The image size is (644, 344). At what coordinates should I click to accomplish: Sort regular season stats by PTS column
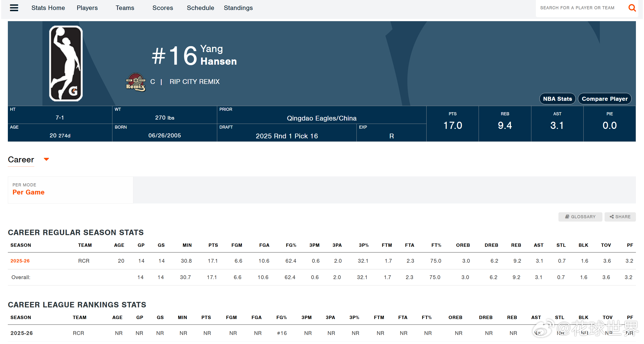click(x=213, y=245)
